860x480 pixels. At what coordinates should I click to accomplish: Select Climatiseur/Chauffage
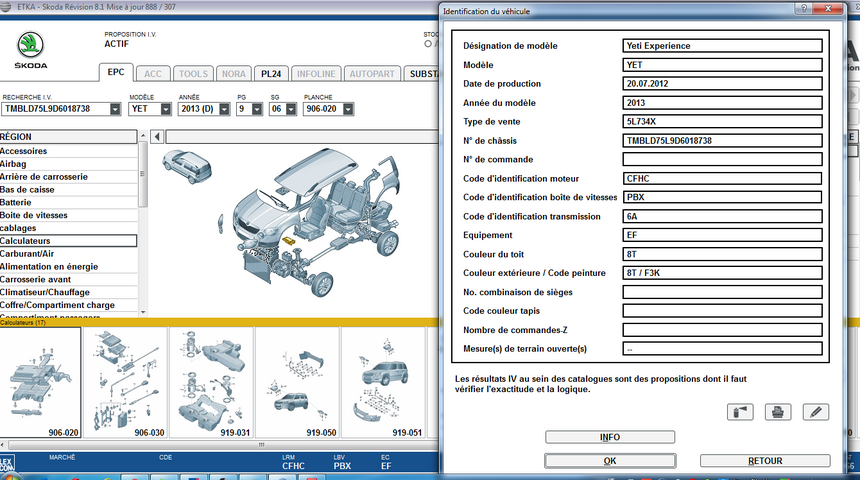pos(69,292)
